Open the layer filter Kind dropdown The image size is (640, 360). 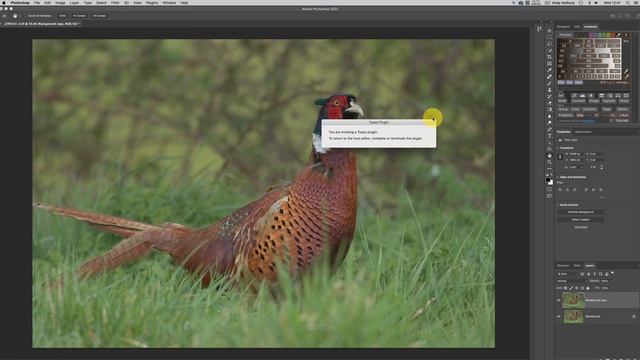(x=568, y=274)
